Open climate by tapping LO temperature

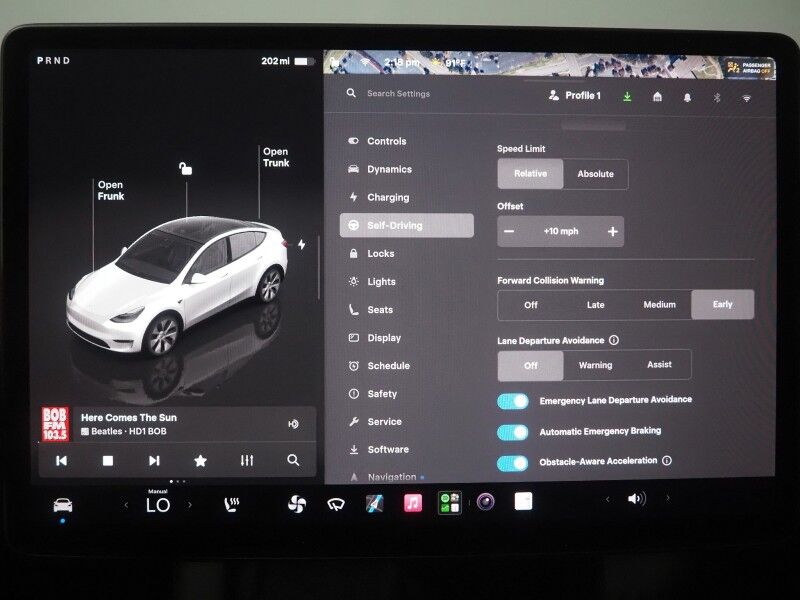[x=158, y=505]
